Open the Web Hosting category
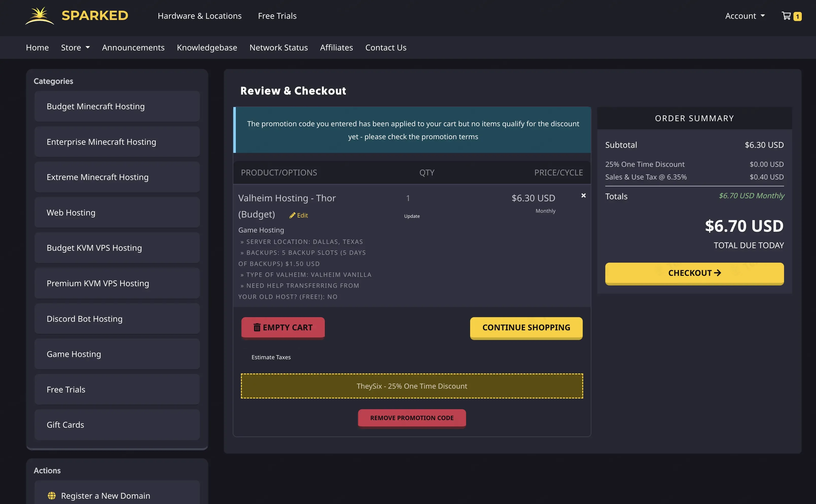 tap(117, 212)
